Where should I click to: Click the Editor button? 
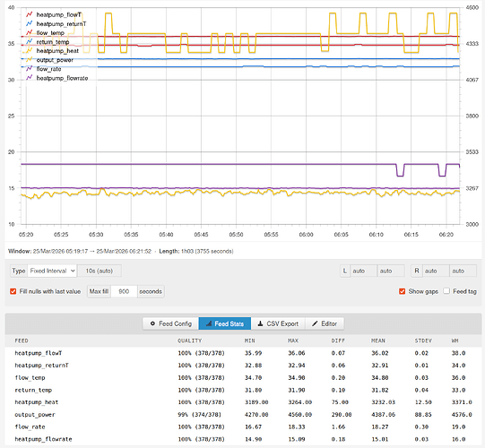click(325, 323)
